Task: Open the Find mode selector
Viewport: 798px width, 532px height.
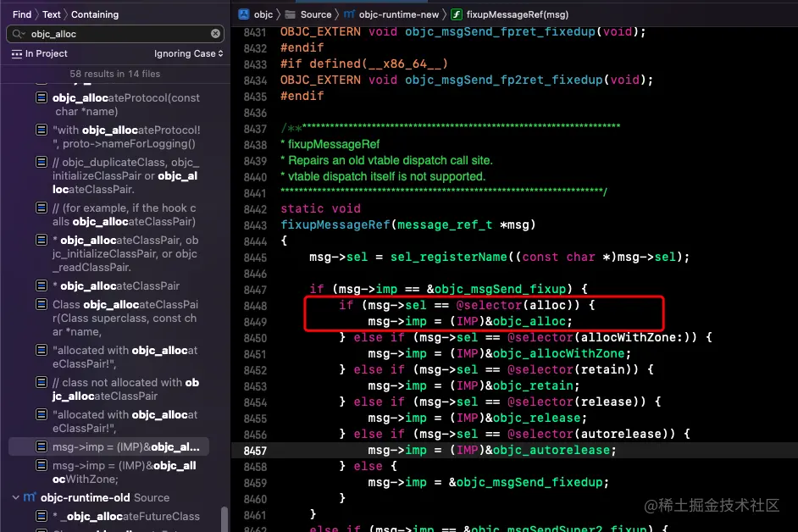Action: 22,14
